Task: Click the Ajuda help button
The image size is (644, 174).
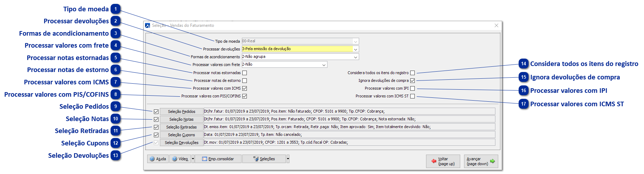Action: point(158,159)
